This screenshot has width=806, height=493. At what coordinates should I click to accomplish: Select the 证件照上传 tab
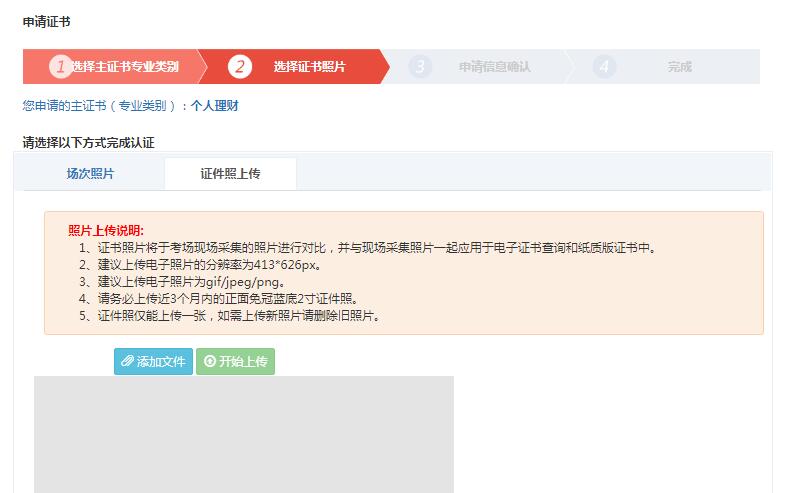[x=230, y=174]
